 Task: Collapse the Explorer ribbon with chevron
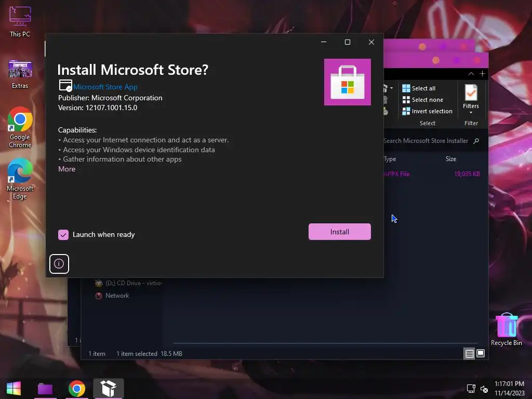(x=471, y=74)
